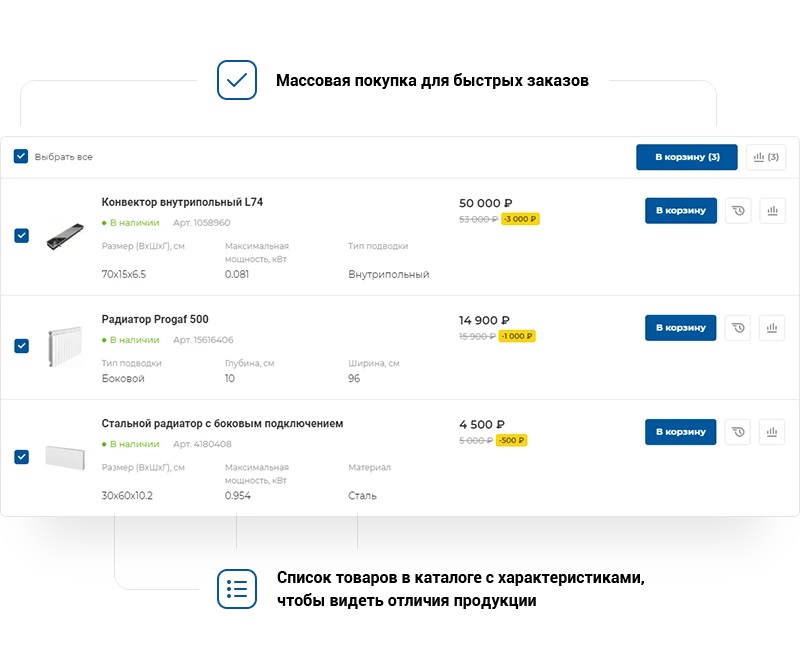Viewport: 800px width, 663px height.
Task: Click the Радиатор Progaf 500 thumbnail
Action: [x=65, y=346]
